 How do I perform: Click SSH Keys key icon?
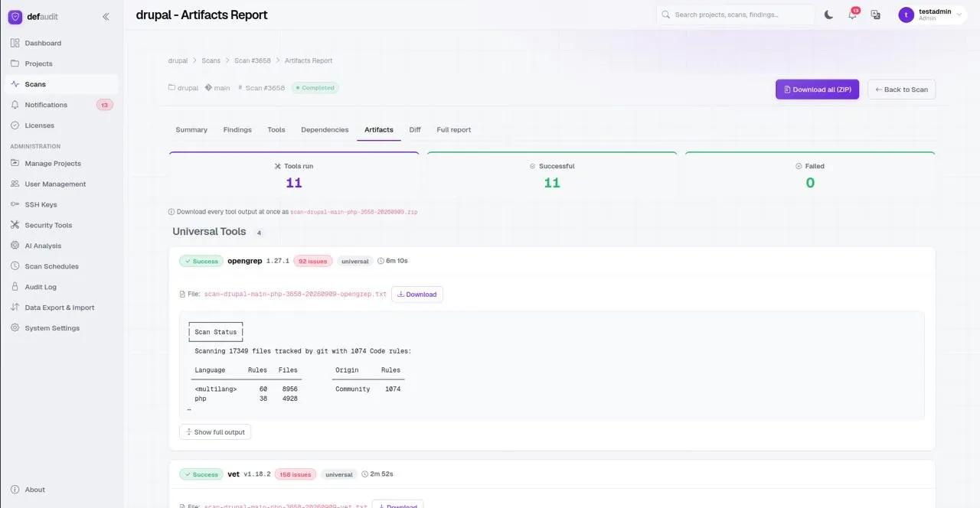point(15,204)
